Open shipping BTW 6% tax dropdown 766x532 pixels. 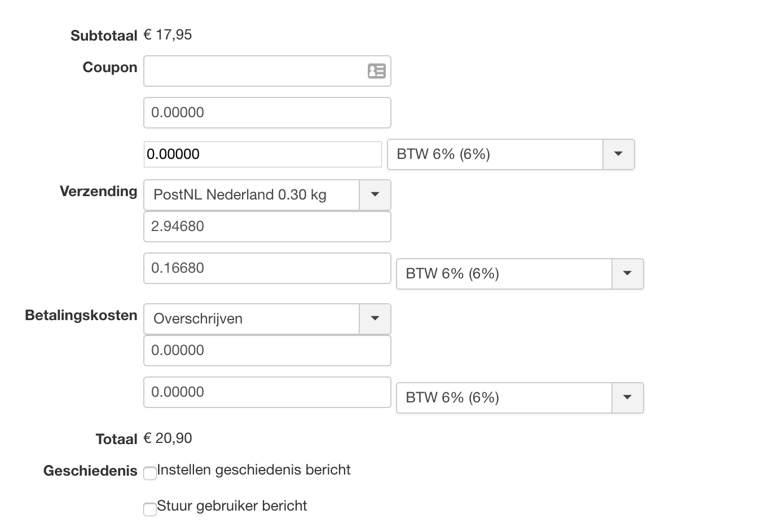627,274
